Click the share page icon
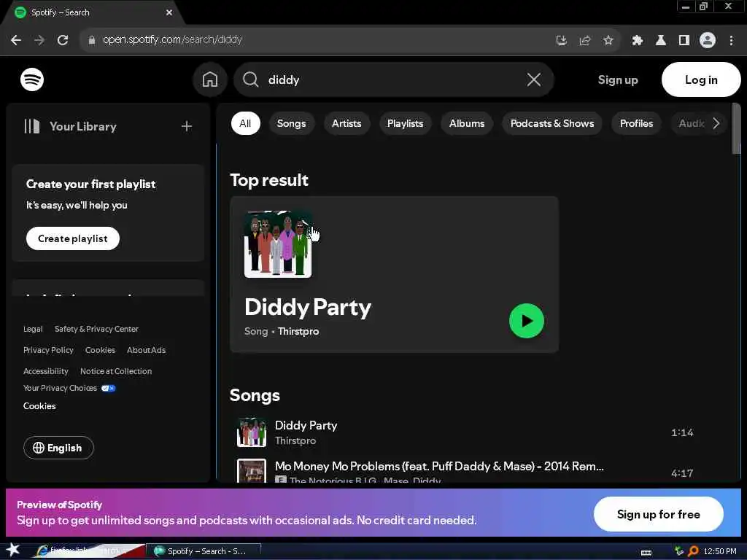The width and height of the screenshot is (747, 560). click(584, 41)
